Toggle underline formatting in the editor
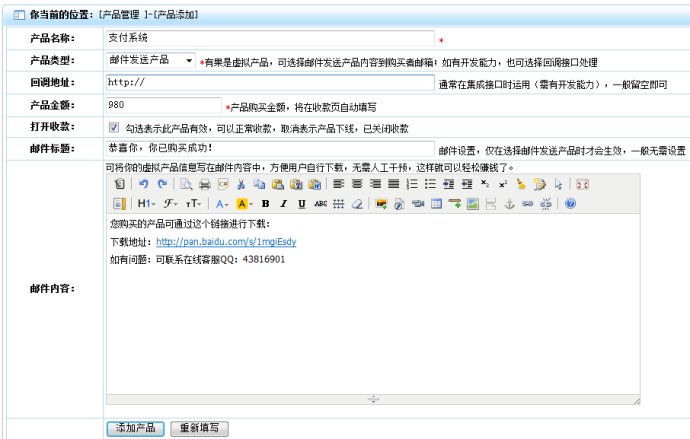This screenshot has height=439, width=690. 301,203
